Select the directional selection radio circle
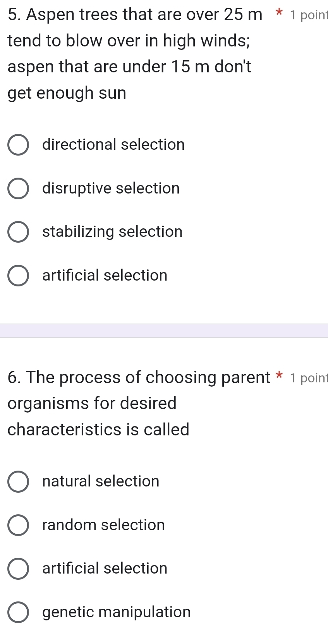The width and height of the screenshot is (328, 644). tap(18, 145)
